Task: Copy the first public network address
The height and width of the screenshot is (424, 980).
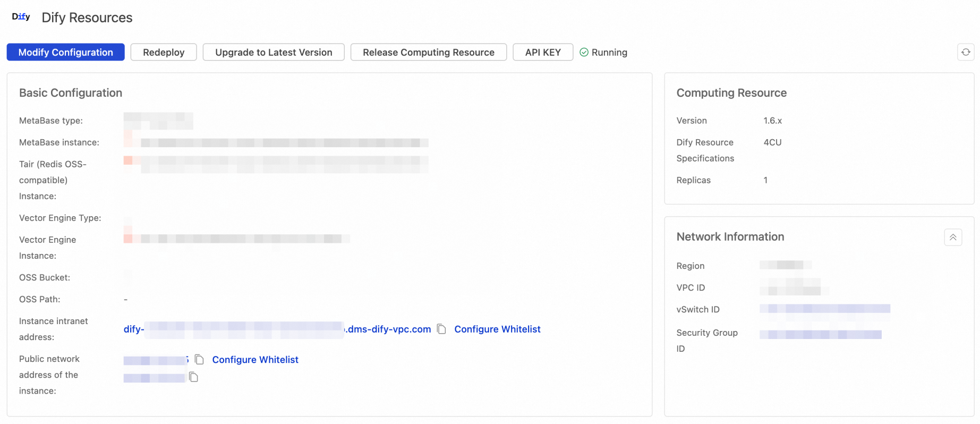Action: 199,360
